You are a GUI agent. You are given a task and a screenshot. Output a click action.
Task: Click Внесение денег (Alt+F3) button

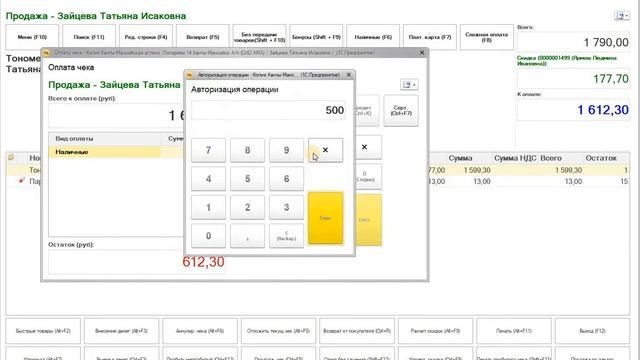(121, 331)
